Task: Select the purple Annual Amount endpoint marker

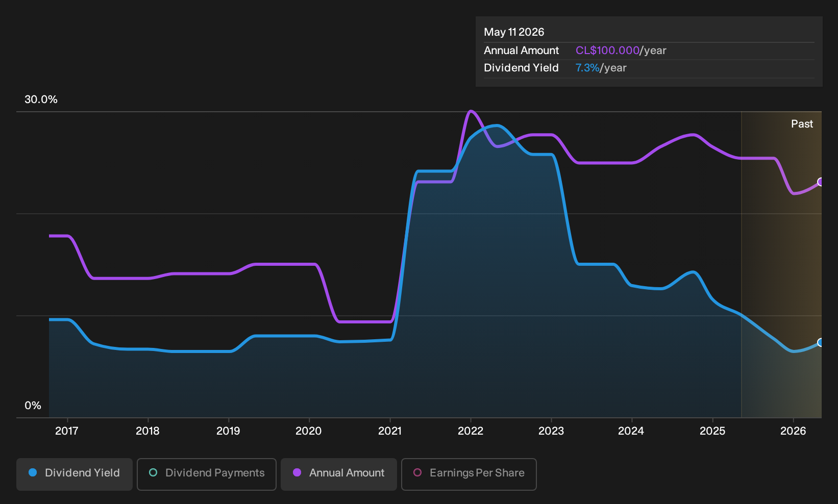Action: click(x=821, y=182)
